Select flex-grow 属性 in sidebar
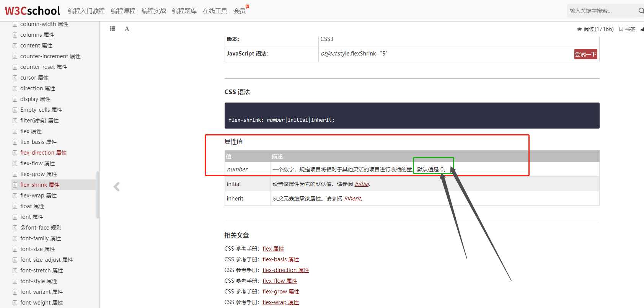Screen dimensions: 644x308 click(x=39, y=174)
